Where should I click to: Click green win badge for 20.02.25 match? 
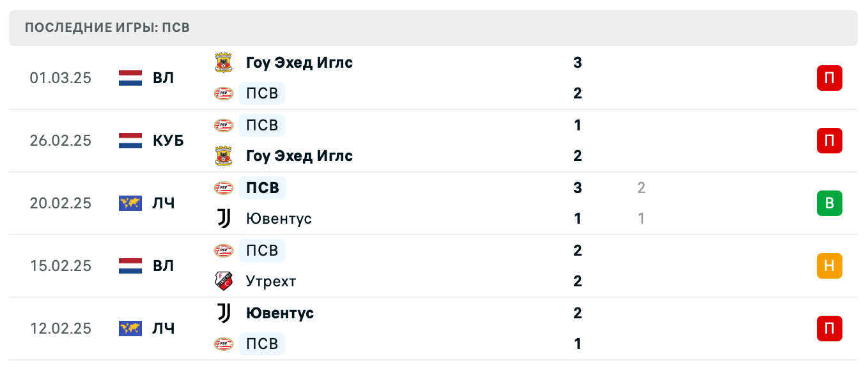[x=829, y=203]
